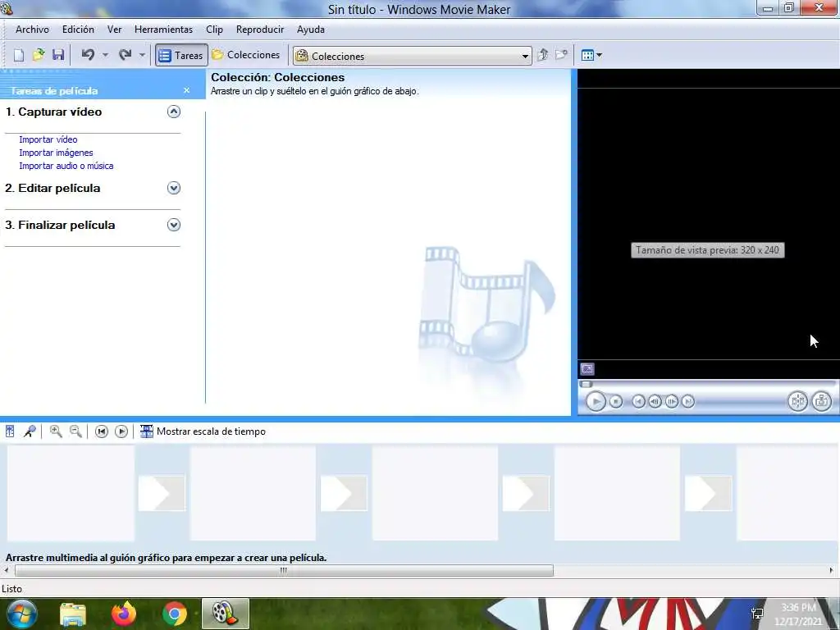Open the redo history dropdown arrow
The height and width of the screenshot is (630, 840).
pos(142,55)
